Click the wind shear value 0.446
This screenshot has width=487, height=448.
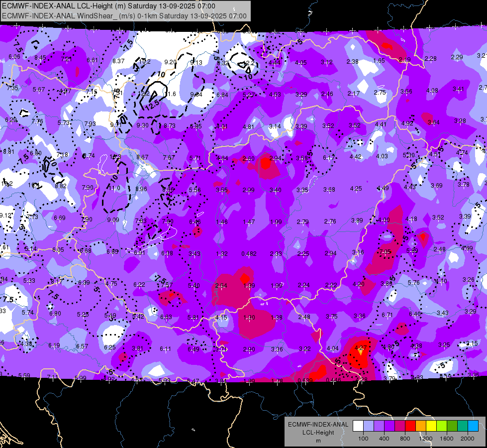pos(334,380)
